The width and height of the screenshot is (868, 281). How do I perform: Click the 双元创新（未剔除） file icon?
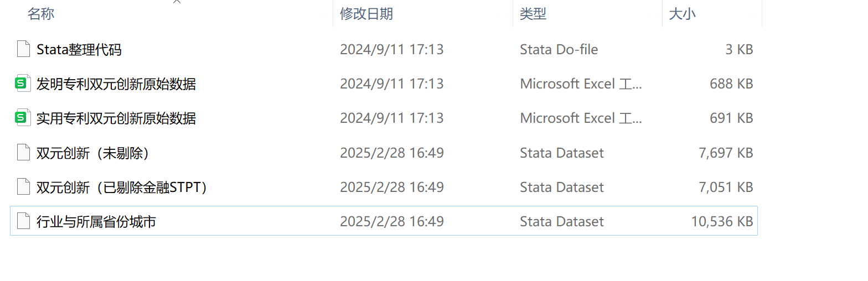click(x=23, y=152)
